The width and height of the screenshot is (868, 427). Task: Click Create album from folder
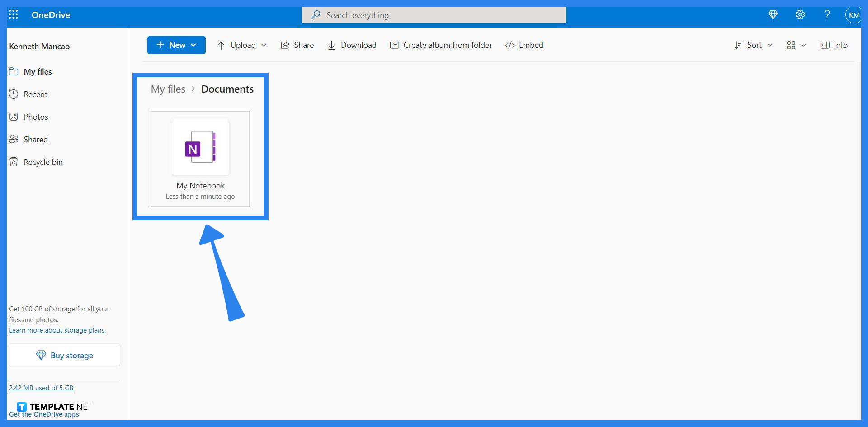441,45
